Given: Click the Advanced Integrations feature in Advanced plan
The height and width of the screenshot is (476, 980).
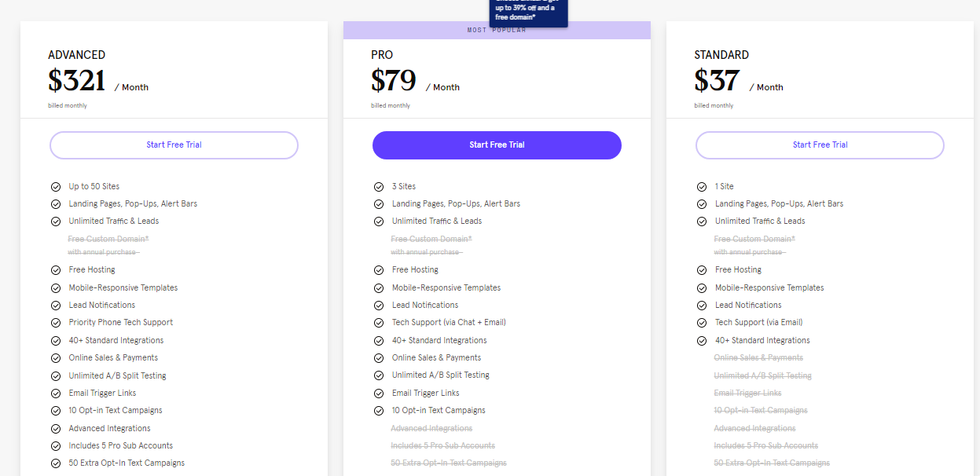Looking at the screenshot, I should (x=109, y=429).
